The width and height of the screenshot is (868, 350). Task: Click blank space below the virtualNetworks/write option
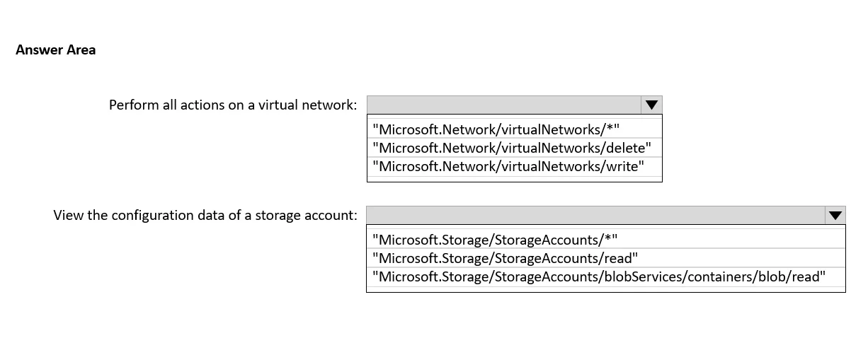515,178
